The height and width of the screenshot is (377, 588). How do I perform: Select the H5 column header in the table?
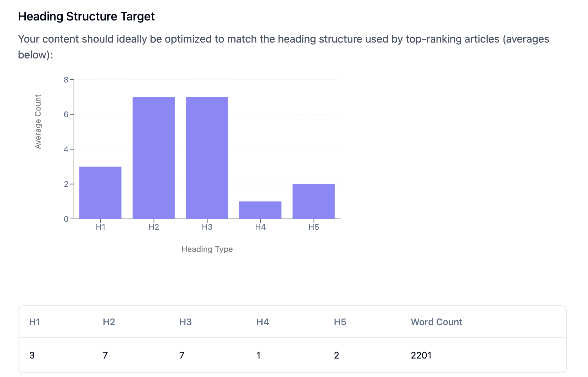(x=340, y=322)
